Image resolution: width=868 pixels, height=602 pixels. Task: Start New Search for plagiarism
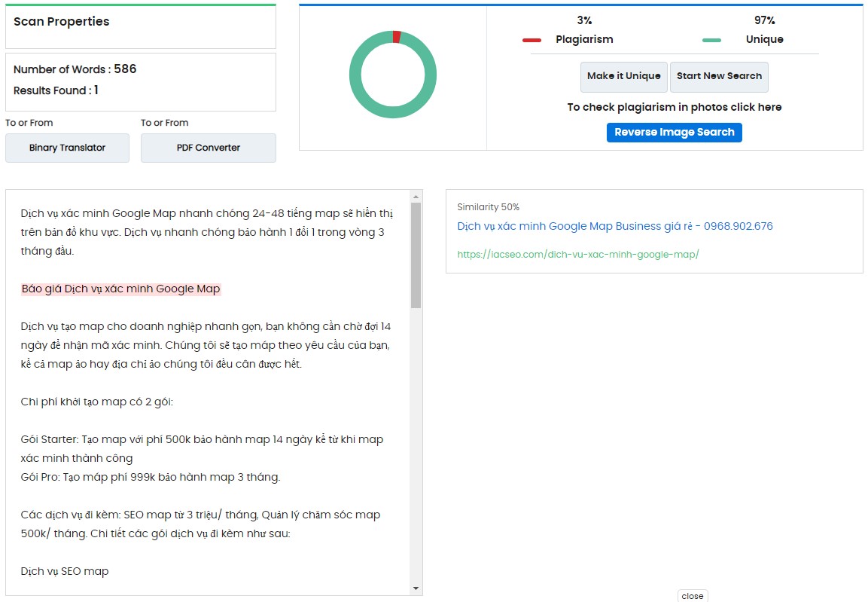coord(719,76)
